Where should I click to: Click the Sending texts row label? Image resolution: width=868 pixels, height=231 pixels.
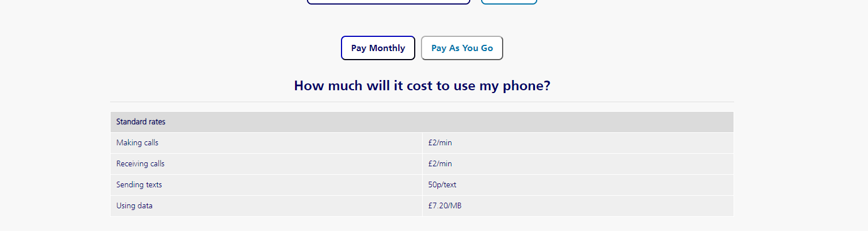[139, 184]
